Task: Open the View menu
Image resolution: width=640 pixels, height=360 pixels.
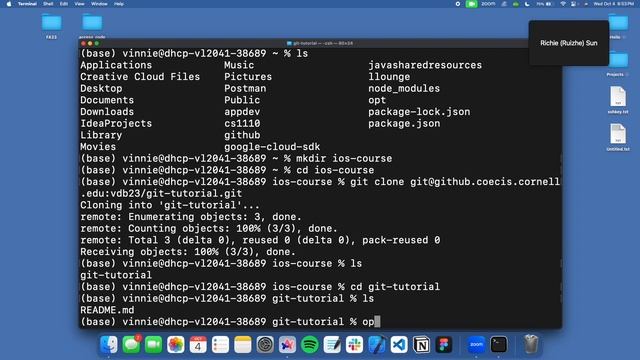Action: click(79, 4)
